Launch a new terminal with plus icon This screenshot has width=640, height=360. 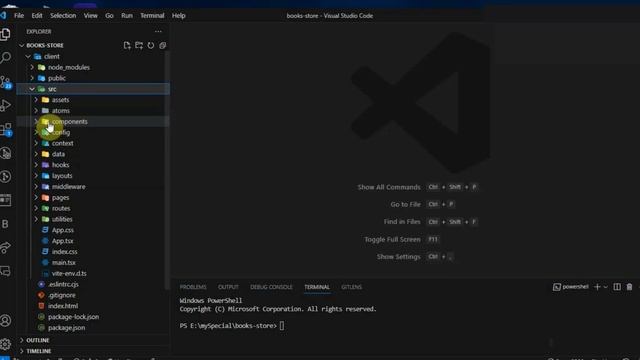(x=597, y=287)
